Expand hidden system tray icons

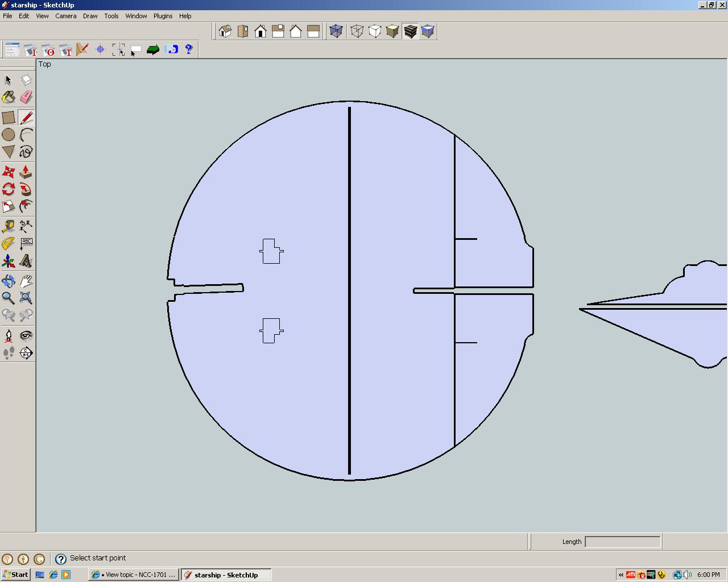(x=621, y=575)
